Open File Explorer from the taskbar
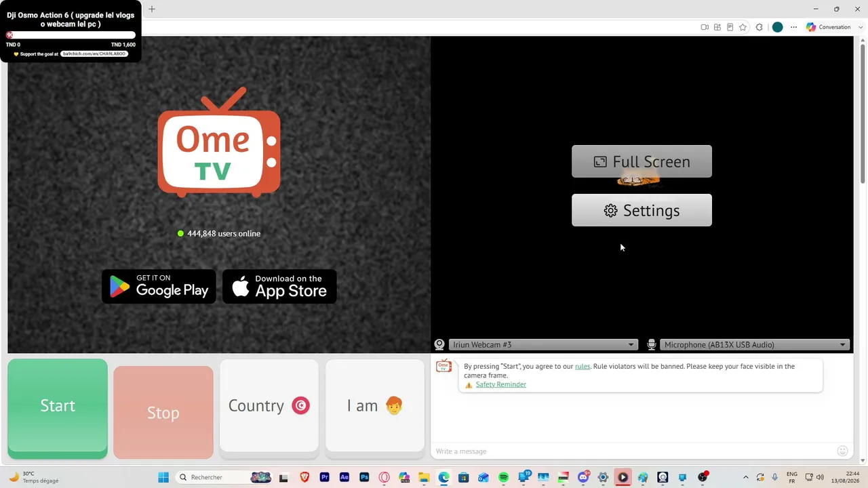 coord(424,477)
